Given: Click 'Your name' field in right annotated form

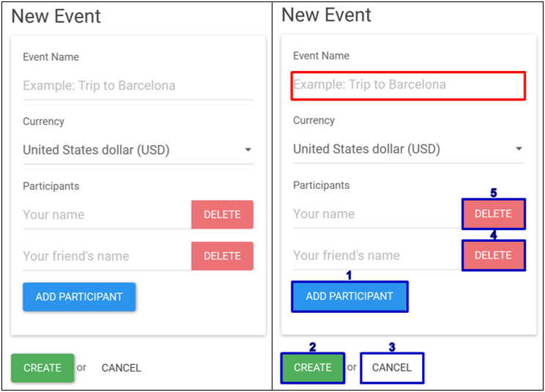Looking at the screenshot, I should [376, 214].
